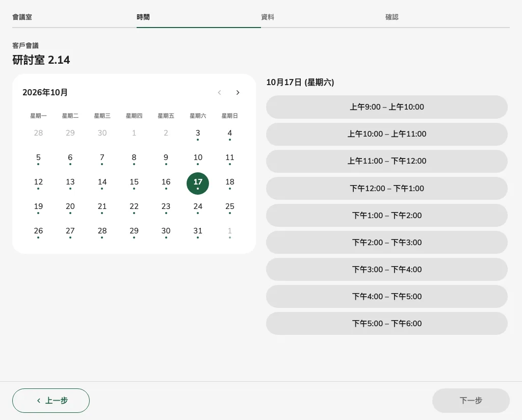Pick October 24 on the calendar
Image resolution: width=522 pixels, height=420 pixels.
coord(198,207)
